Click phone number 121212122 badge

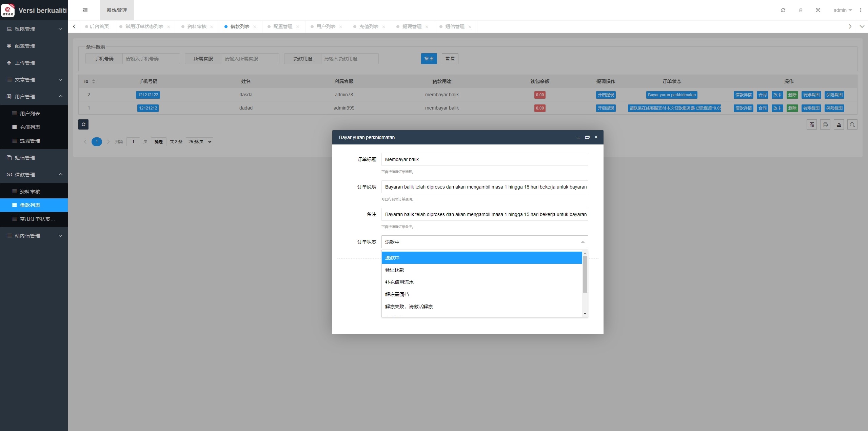[x=148, y=95]
